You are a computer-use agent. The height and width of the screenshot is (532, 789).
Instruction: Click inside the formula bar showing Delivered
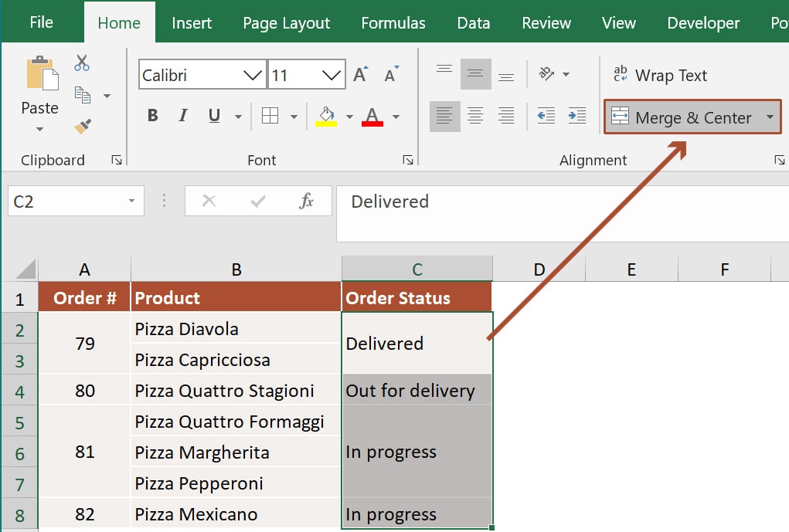click(464, 202)
